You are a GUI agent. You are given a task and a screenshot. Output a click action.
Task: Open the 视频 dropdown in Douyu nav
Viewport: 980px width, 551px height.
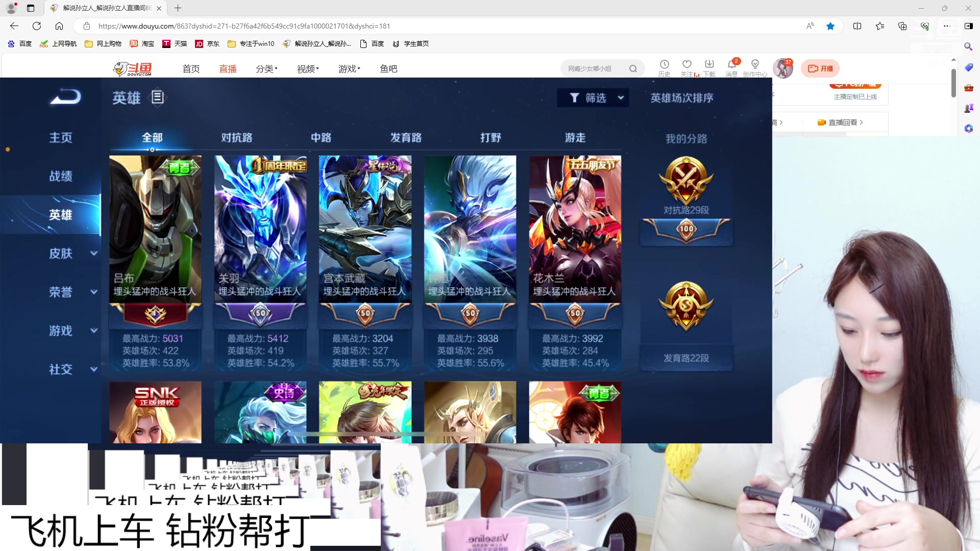pyautogui.click(x=308, y=69)
